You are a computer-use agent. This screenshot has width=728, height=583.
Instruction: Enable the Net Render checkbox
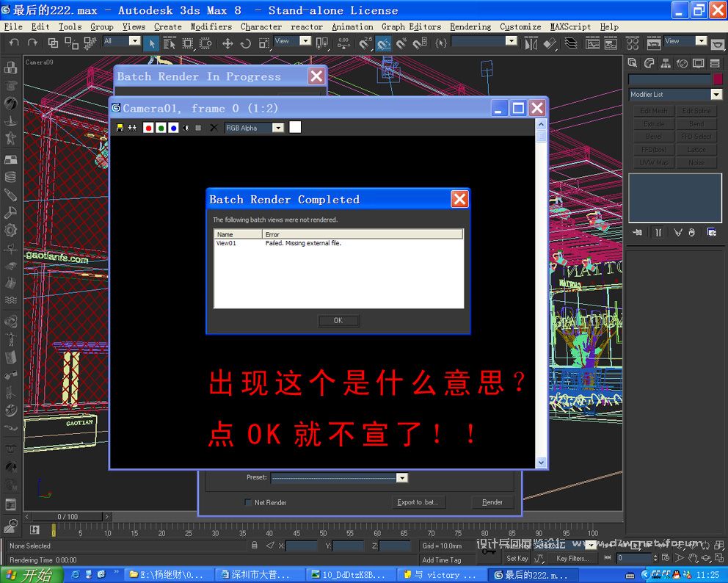click(248, 502)
